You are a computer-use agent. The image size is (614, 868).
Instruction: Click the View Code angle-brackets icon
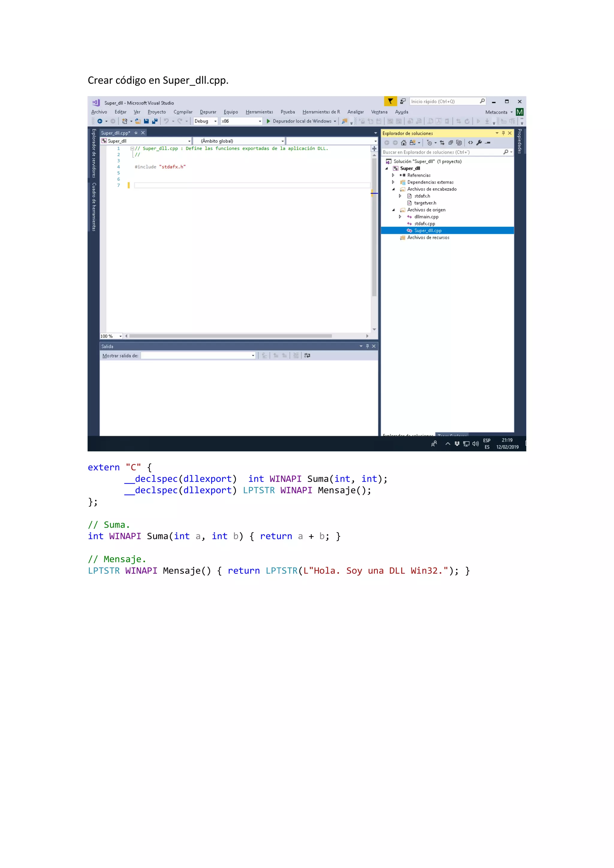pyautogui.click(x=471, y=143)
